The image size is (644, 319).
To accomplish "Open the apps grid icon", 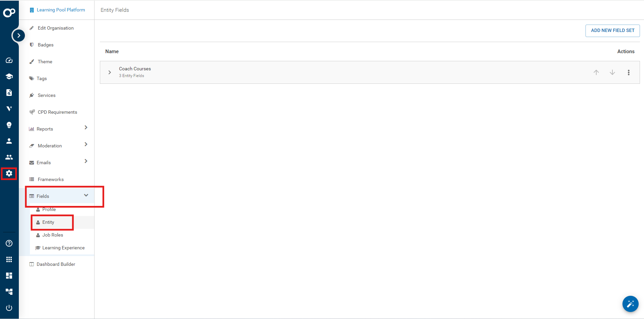I will (x=9, y=259).
